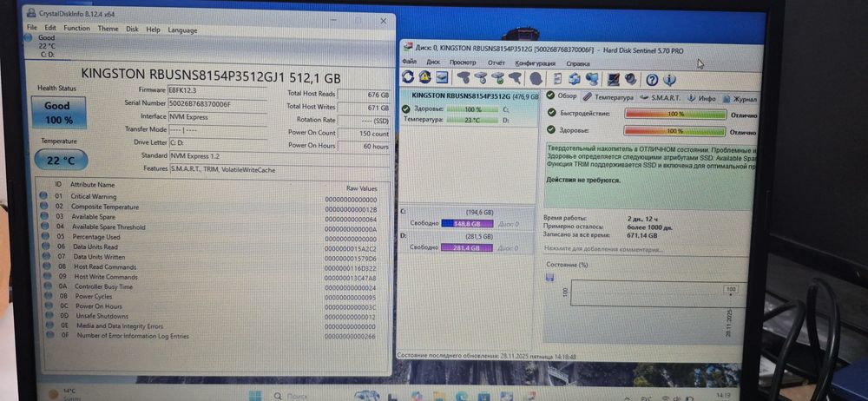Image resolution: width=868 pixels, height=401 pixels.
Task: Switch to the Температура tab
Action: click(608, 97)
